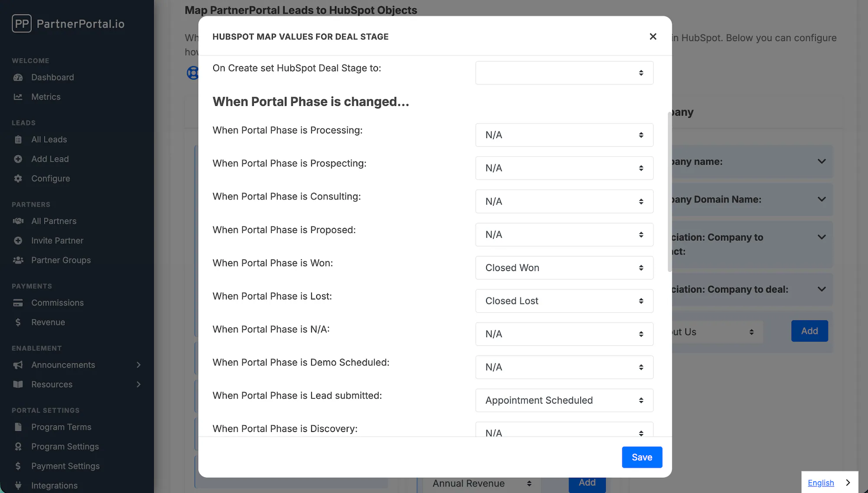
Task: Switch language via English link
Action: tap(821, 483)
